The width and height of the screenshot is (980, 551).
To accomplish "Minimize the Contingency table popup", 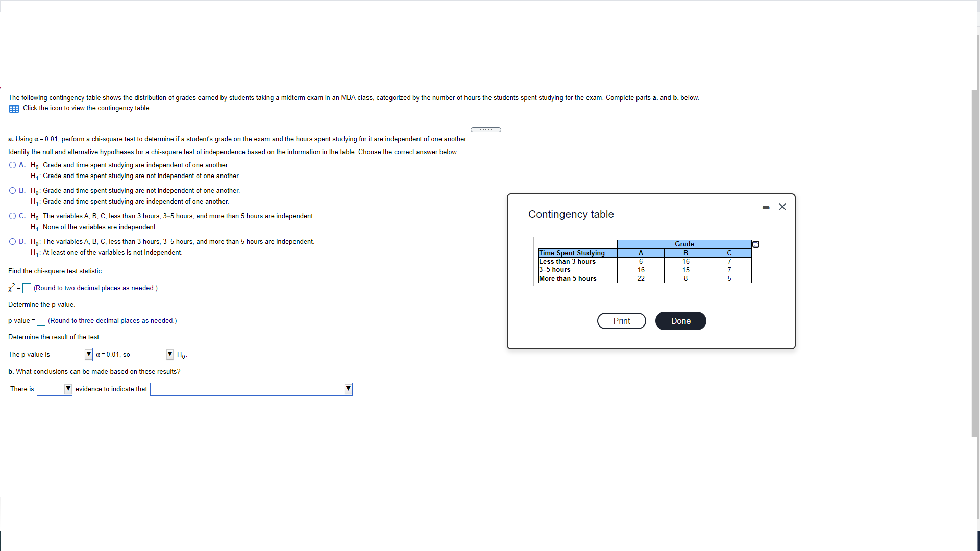I will [766, 207].
